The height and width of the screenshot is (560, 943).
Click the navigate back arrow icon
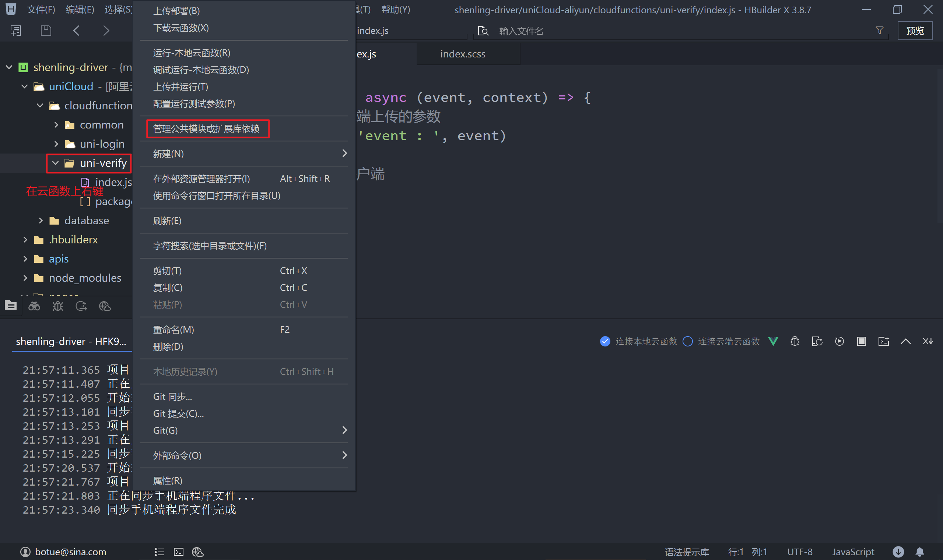click(x=76, y=31)
